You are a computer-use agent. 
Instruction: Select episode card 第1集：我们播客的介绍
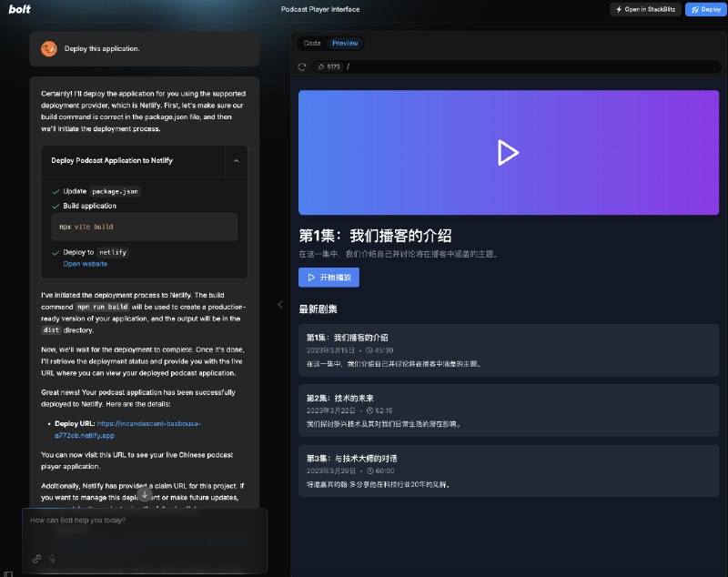tap(509, 350)
